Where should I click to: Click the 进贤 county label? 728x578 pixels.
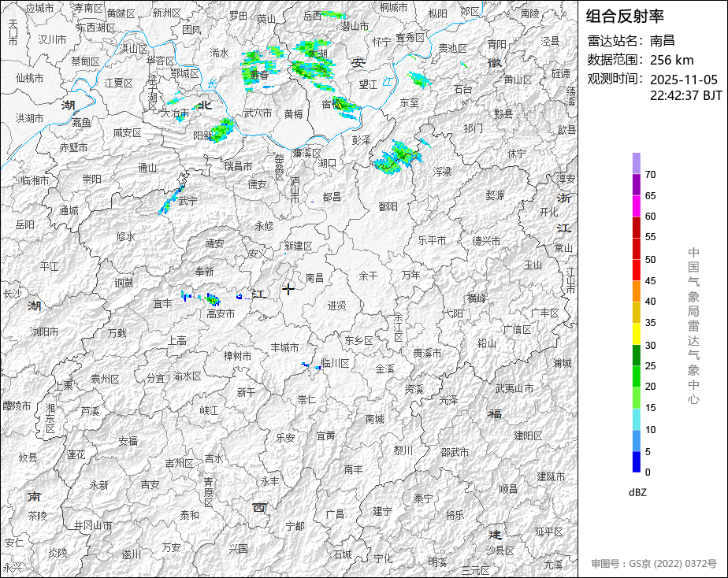tap(336, 306)
